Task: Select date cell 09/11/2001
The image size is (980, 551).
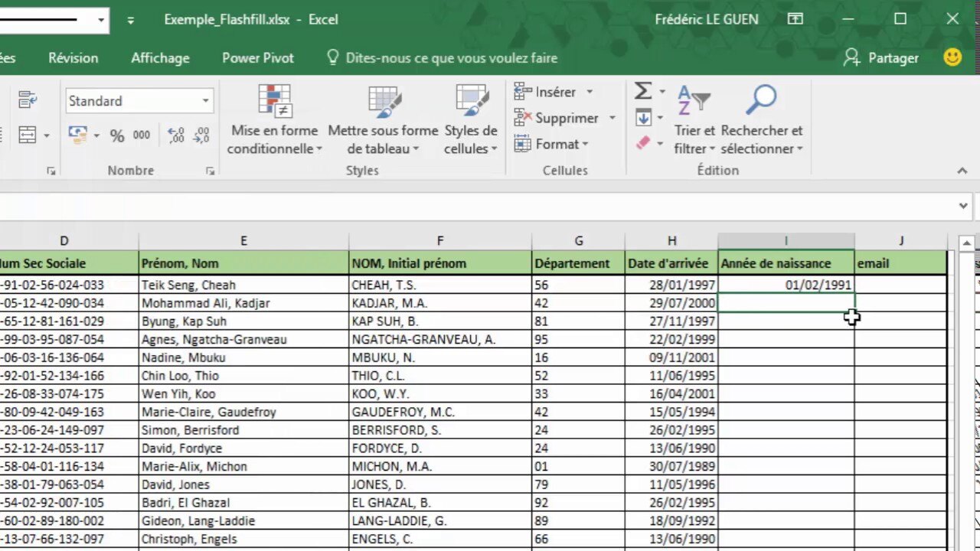Action: point(671,357)
